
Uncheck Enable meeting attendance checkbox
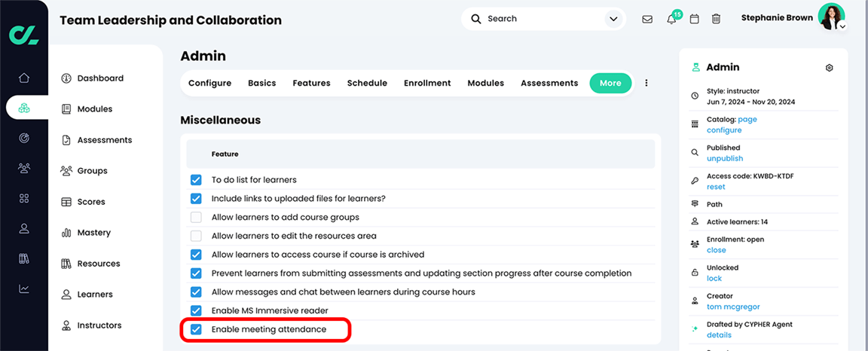[196, 329]
